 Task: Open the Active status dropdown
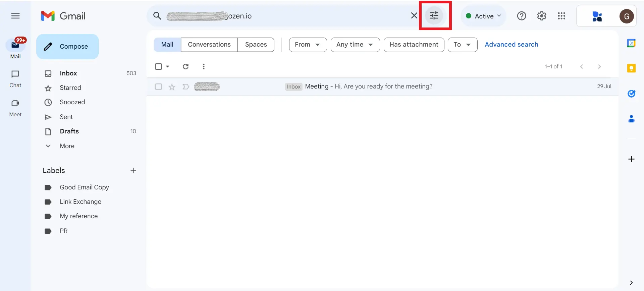click(483, 16)
